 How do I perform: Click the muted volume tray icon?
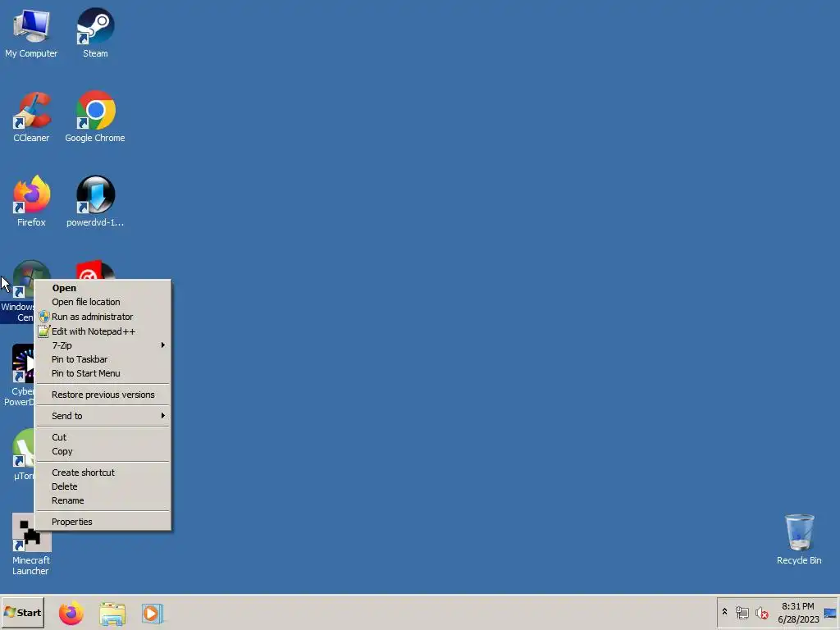pos(762,613)
